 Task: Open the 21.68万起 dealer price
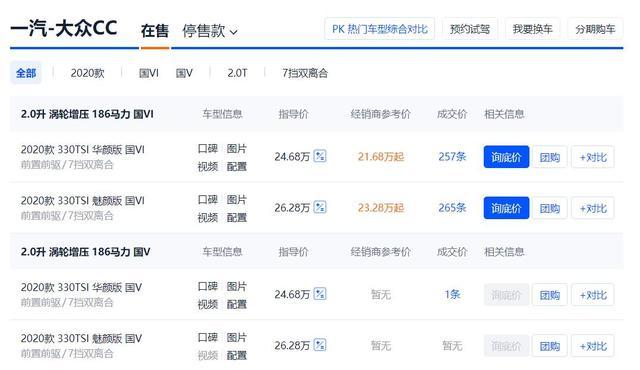click(x=381, y=157)
